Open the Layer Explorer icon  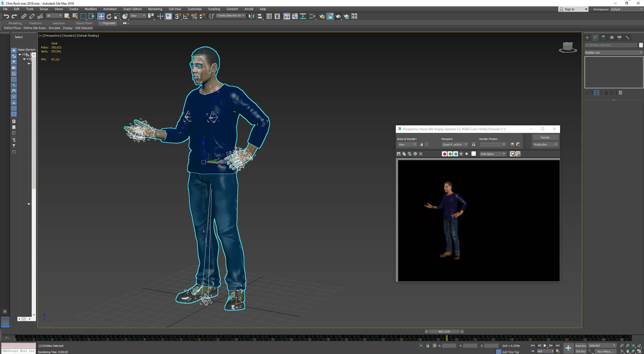click(277, 16)
